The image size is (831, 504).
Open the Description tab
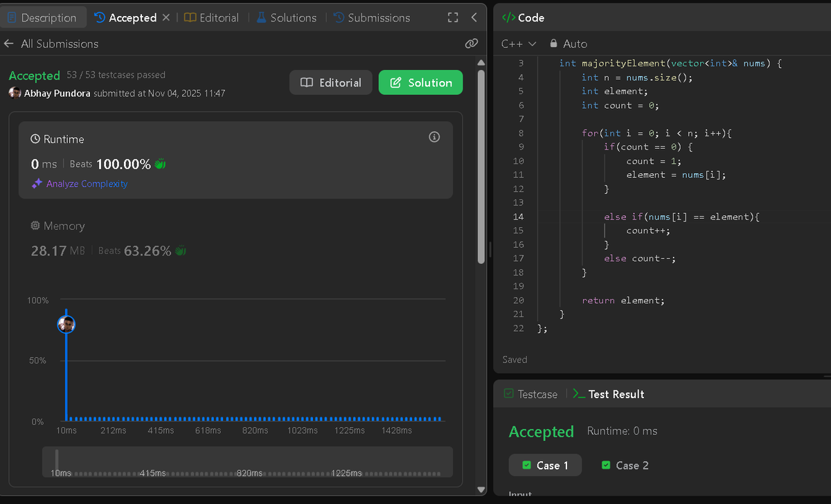point(43,17)
